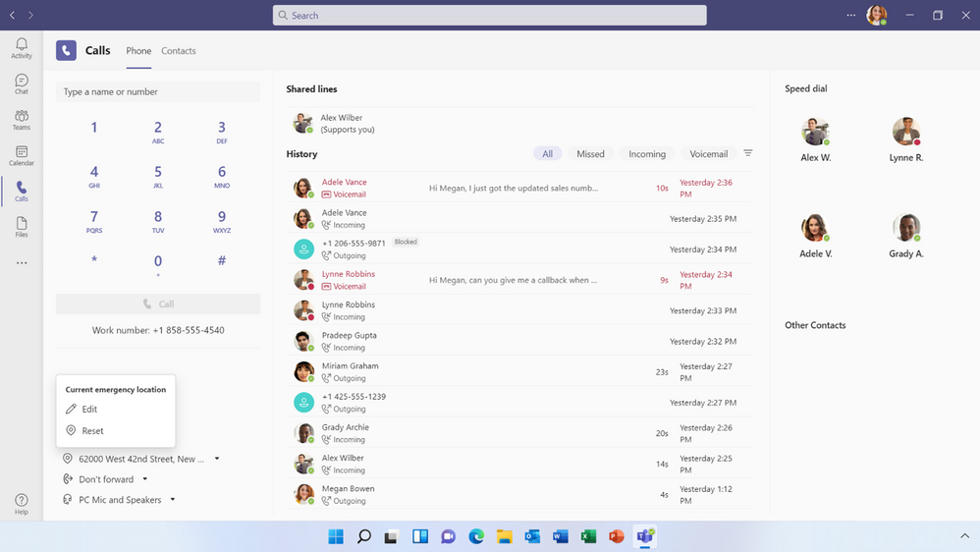The width and height of the screenshot is (980, 552).
Task: Select Miriam Graham outgoing call
Action: [520, 371]
